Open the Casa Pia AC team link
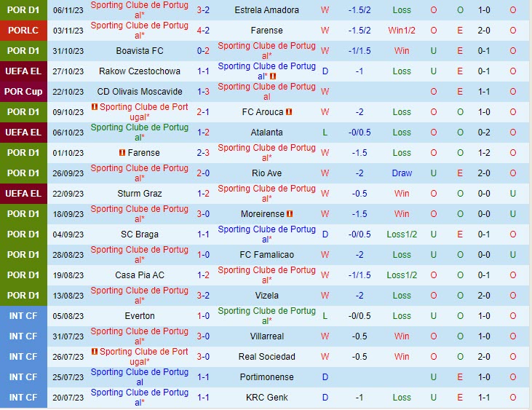Image resolution: width=532 pixels, height=410 pixels. click(x=140, y=275)
